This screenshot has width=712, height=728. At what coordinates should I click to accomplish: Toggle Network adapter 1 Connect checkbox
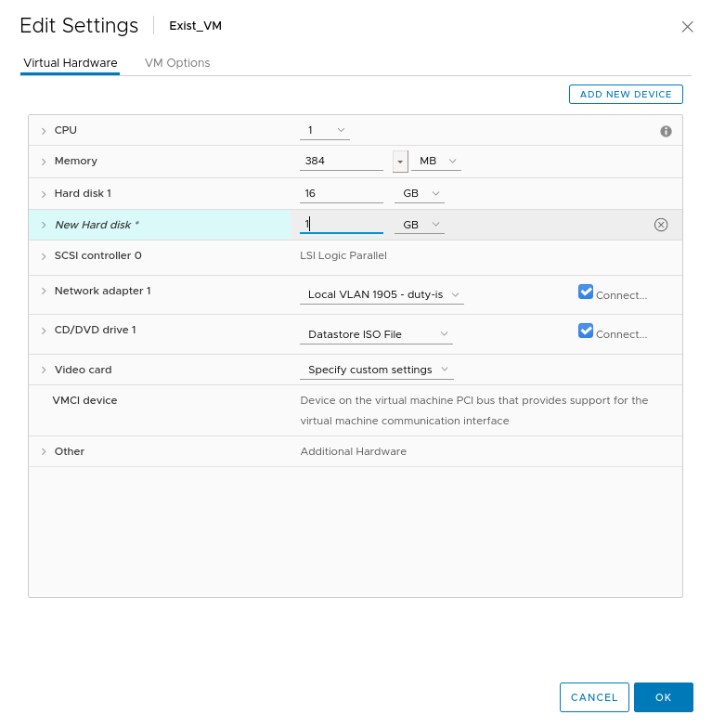(x=586, y=292)
